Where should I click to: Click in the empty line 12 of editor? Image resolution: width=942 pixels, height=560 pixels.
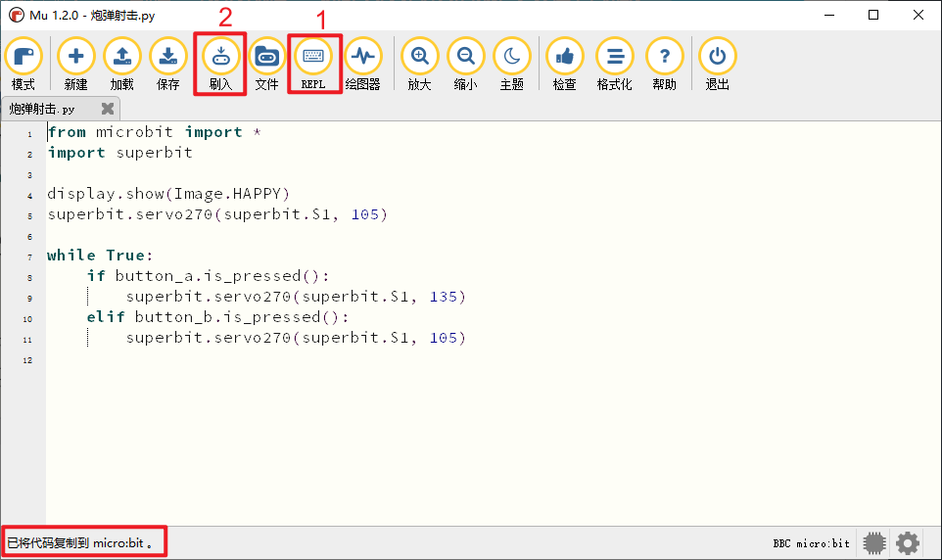pyautogui.click(x=294, y=359)
